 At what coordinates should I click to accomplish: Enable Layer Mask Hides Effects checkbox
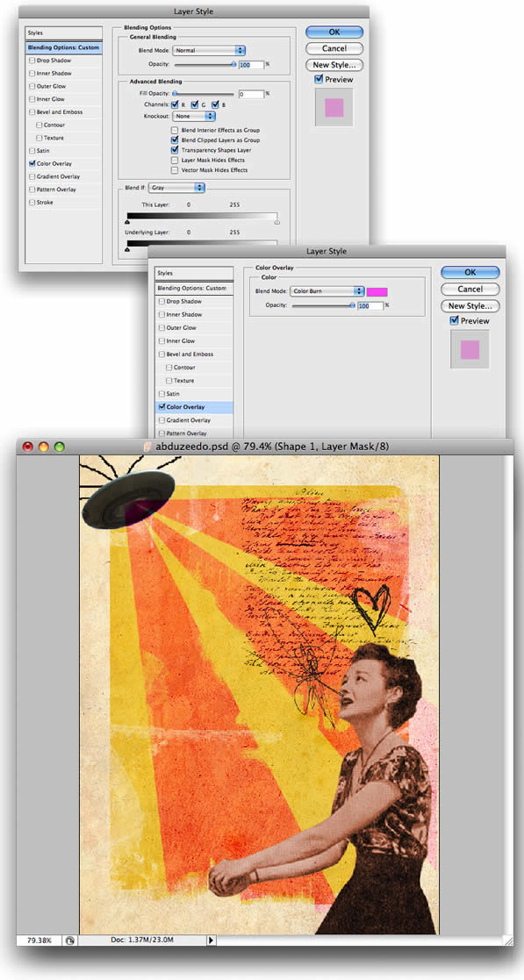point(175,160)
